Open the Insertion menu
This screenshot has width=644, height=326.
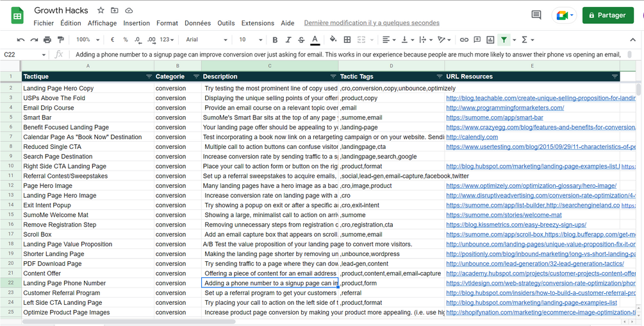click(x=136, y=23)
